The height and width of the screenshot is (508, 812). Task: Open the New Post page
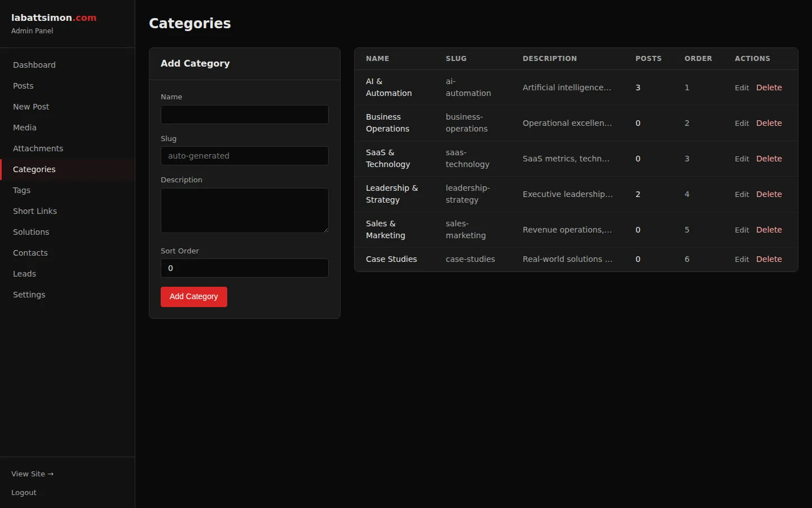point(30,107)
